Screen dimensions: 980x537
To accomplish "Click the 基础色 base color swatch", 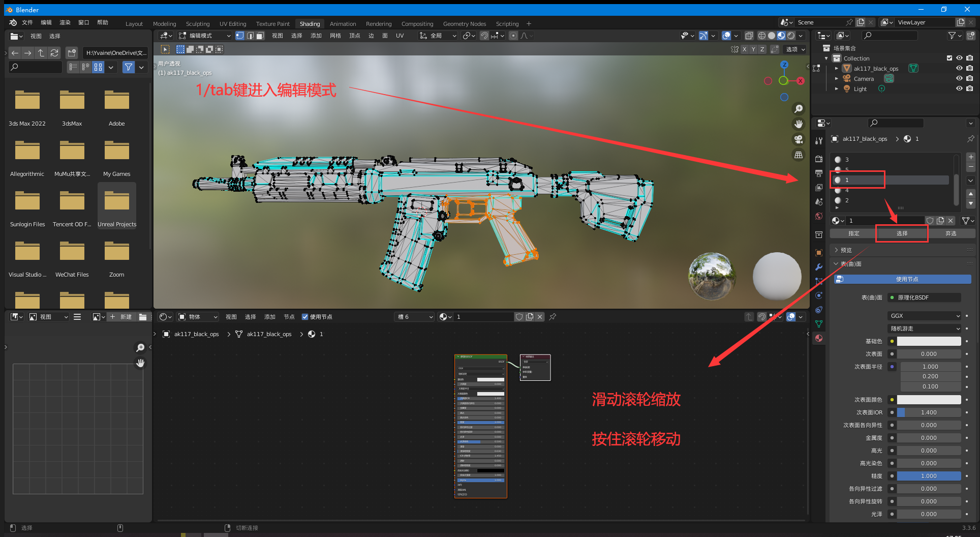I will [x=929, y=341].
